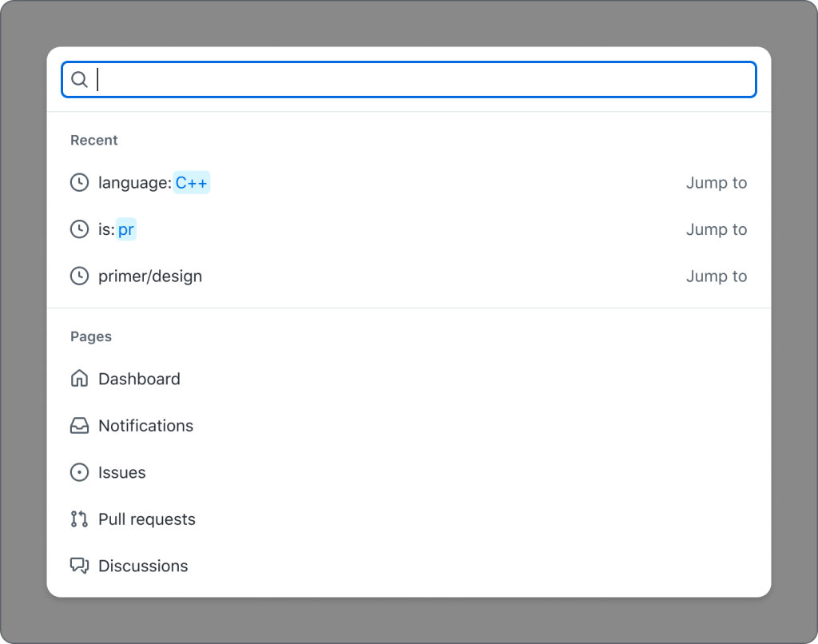This screenshot has height=644, width=818.
Task: Click the Issues circle-dot icon
Action: click(79, 473)
